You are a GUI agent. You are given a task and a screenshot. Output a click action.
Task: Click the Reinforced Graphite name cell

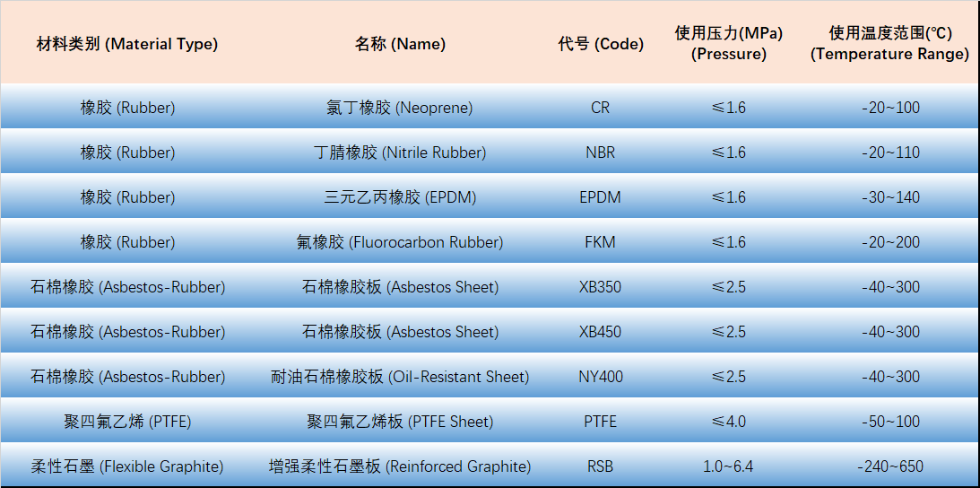[400, 466]
